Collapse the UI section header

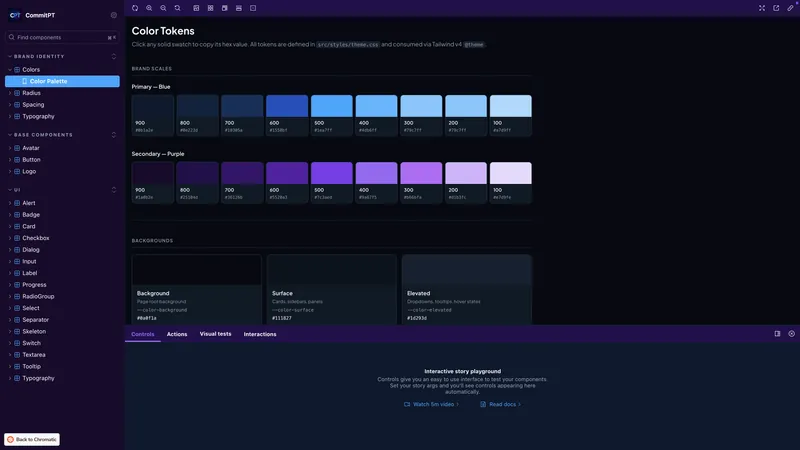[14, 190]
